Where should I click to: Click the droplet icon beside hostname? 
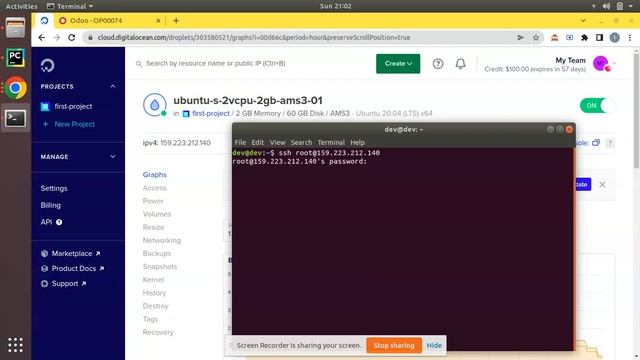pyautogui.click(x=155, y=105)
